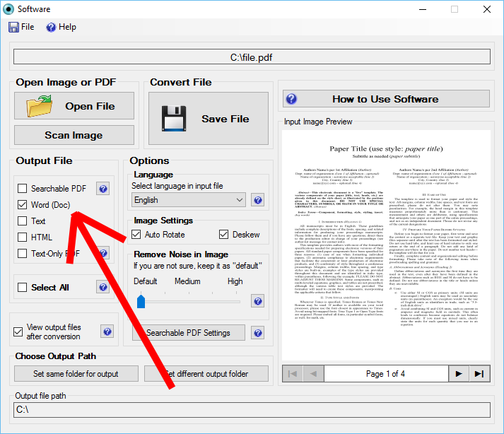The height and width of the screenshot is (434, 504).
Task: Enable the Text output checkbox
Action: [x=22, y=221]
